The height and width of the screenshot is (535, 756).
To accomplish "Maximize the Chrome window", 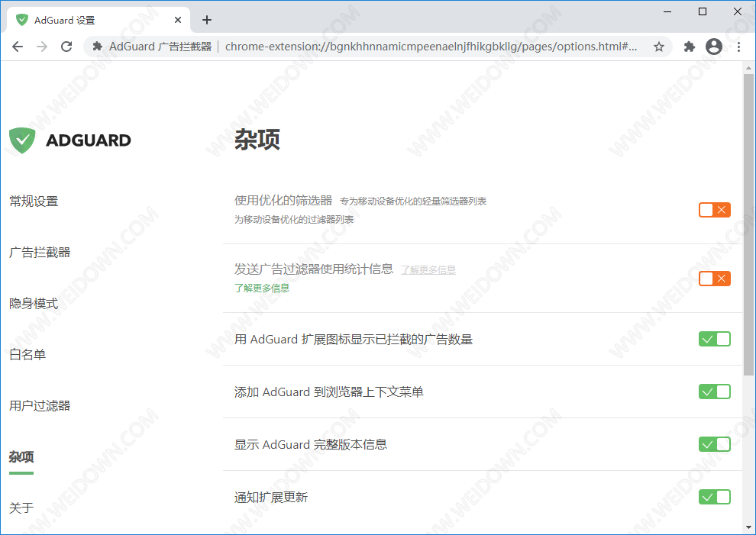I will [x=703, y=11].
